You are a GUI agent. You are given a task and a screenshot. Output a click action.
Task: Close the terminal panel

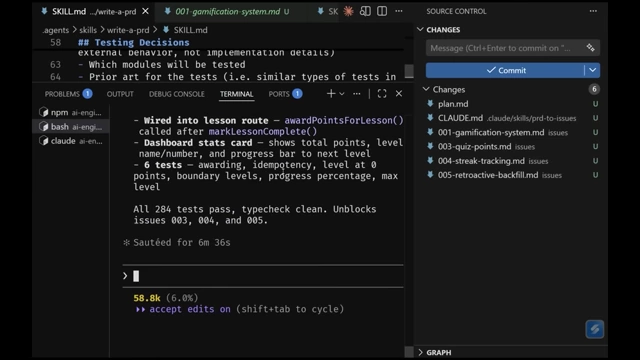(x=399, y=94)
